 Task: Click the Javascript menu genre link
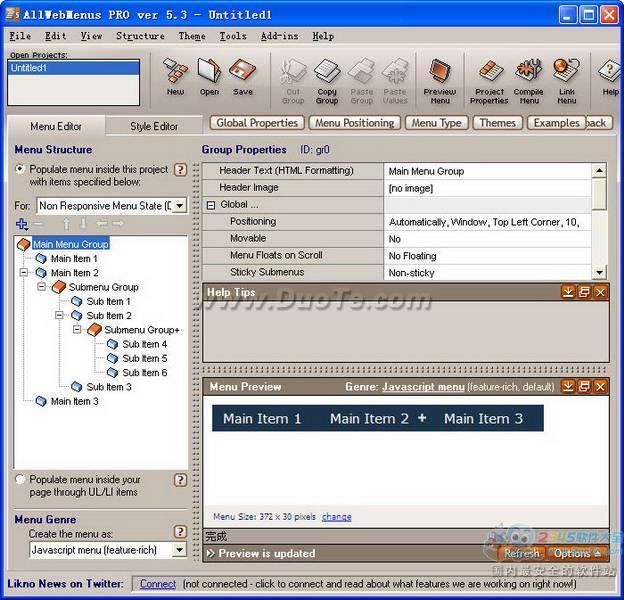[423, 386]
